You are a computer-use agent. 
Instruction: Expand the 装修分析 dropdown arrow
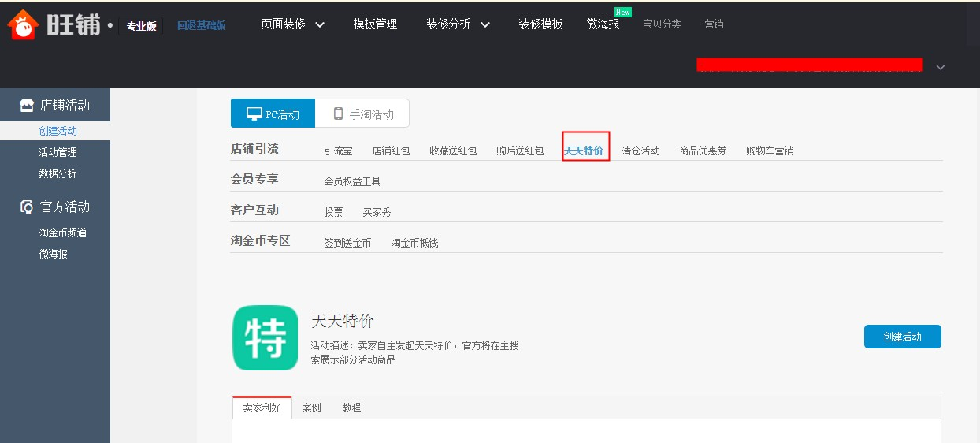485,24
